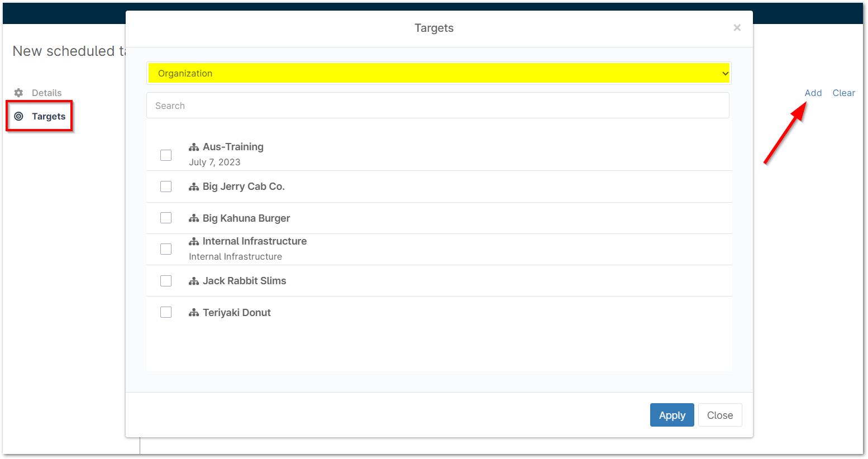Click the Add link
The height and width of the screenshot is (459, 868).
coord(813,93)
